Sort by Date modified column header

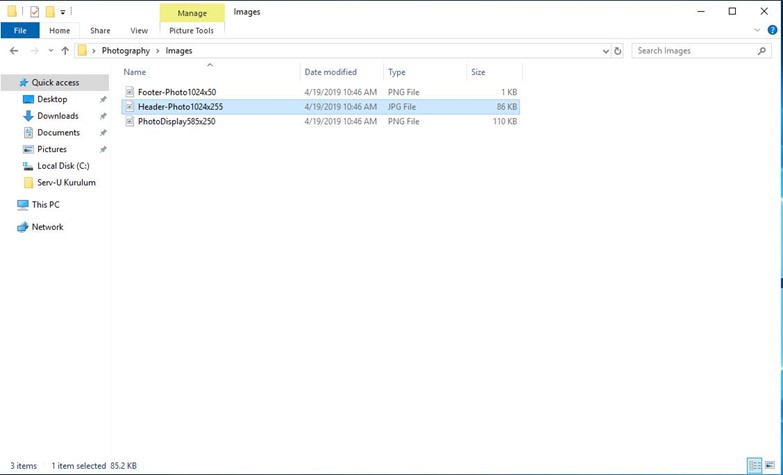(x=331, y=72)
